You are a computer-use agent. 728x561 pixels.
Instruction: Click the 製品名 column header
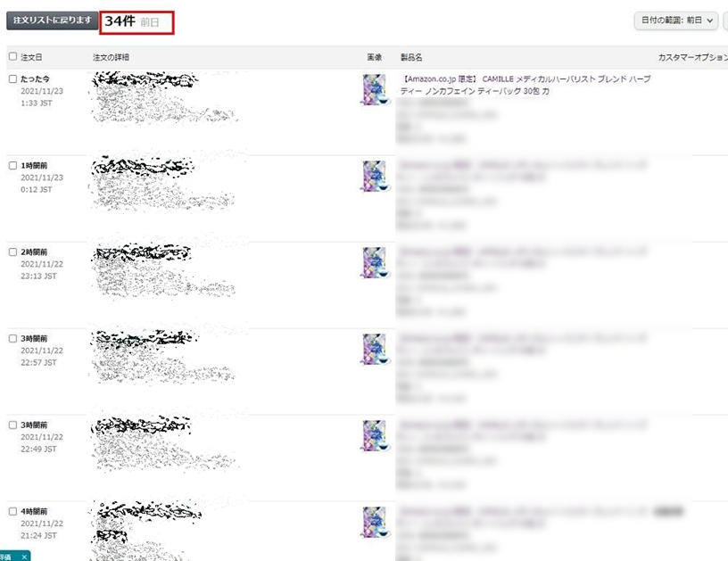pos(411,57)
